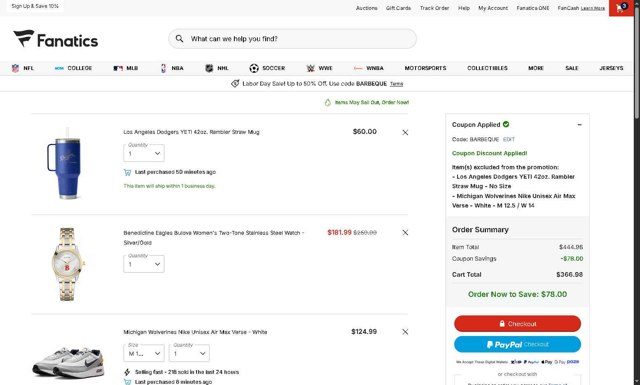
Task: Click the NCAA College logo icon
Action: tap(59, 68)
